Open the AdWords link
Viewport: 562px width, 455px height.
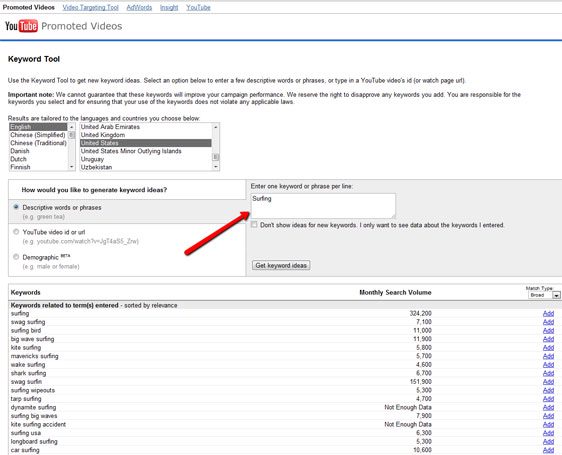coord(139,8)
